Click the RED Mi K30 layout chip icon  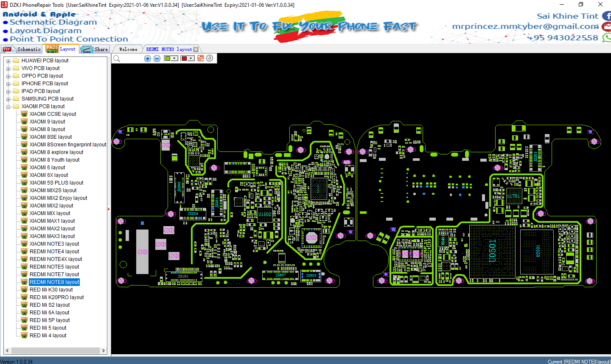[x=24, y=290]
